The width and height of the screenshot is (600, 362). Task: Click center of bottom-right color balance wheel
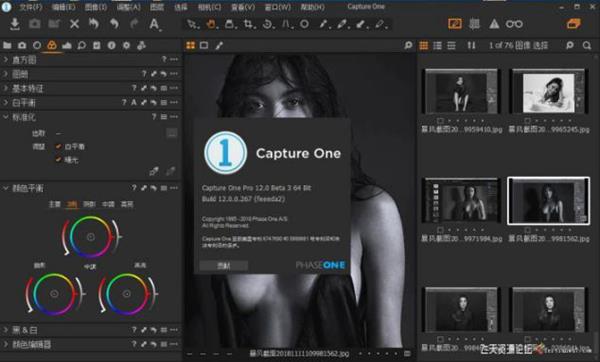tap(127, 294)
